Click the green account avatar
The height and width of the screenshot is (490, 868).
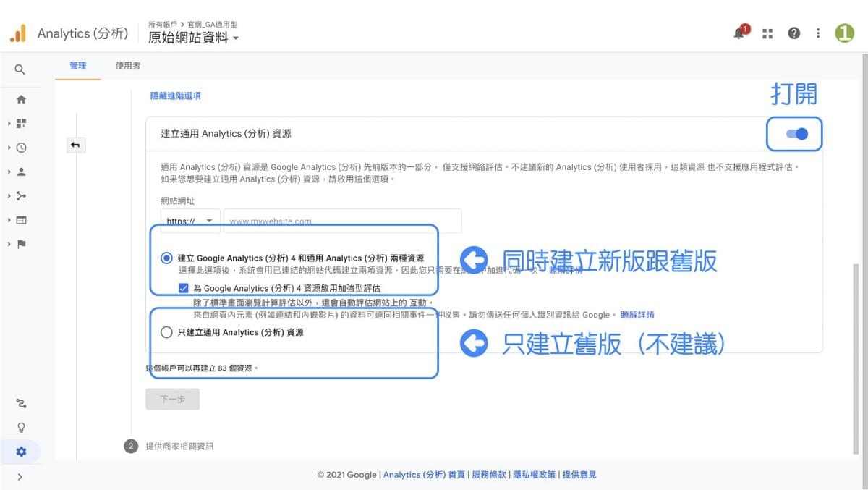[845, 33]
